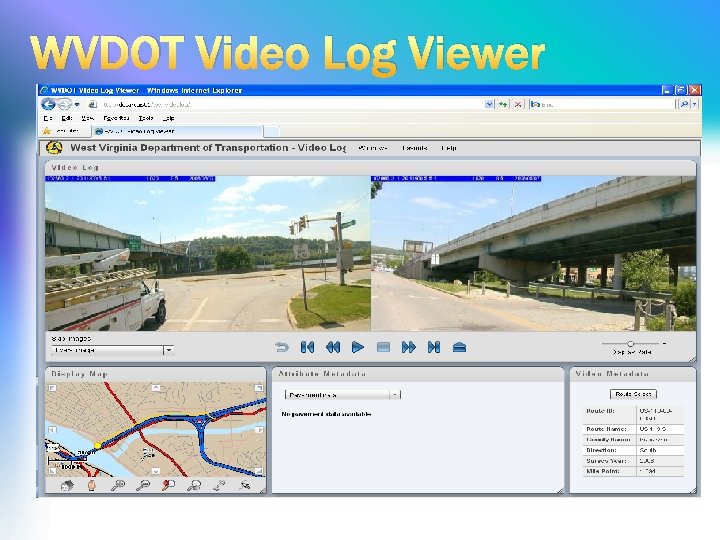Click the browser stop loading button
The height and width of the screenshot is (540, 720).
click(x=518, y=104)
